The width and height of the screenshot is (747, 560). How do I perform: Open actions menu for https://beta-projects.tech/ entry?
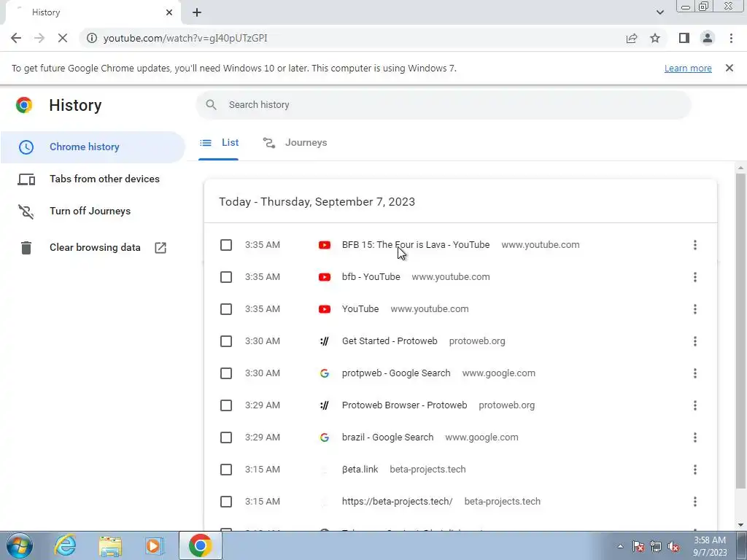coord(695,502)
